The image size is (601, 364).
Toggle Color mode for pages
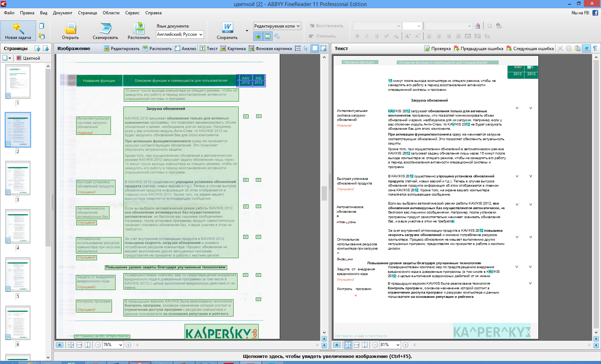pos(29,58)
